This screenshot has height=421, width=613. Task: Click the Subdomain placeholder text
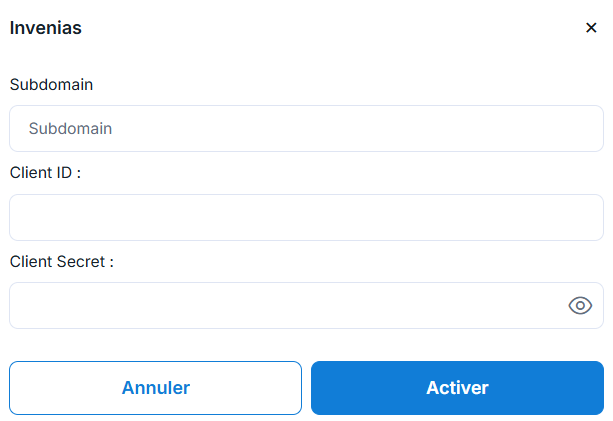pyautogui.click(x=70, y=129)
